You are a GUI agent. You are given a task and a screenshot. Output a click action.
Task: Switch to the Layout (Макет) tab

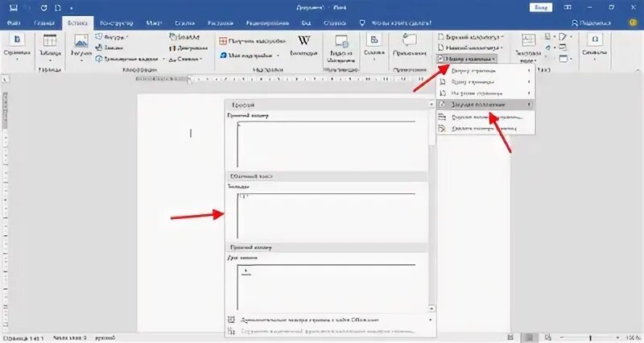point(154,23)
